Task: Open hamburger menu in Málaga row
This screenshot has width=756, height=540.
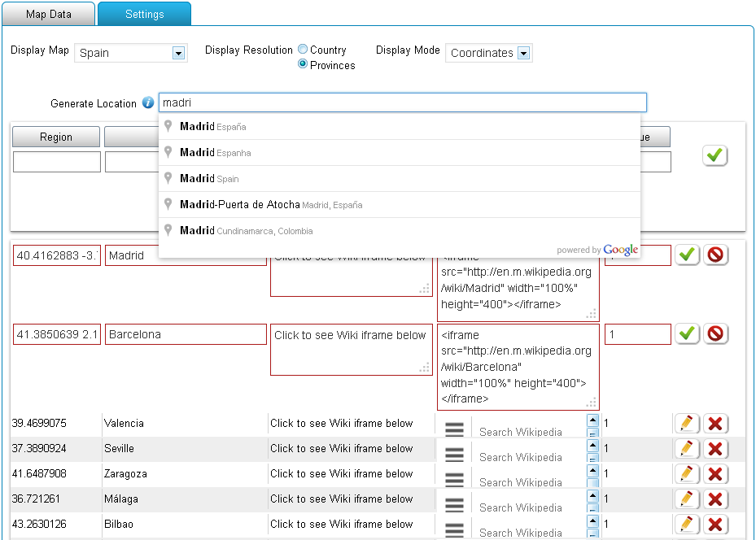Action: (454, 504)
